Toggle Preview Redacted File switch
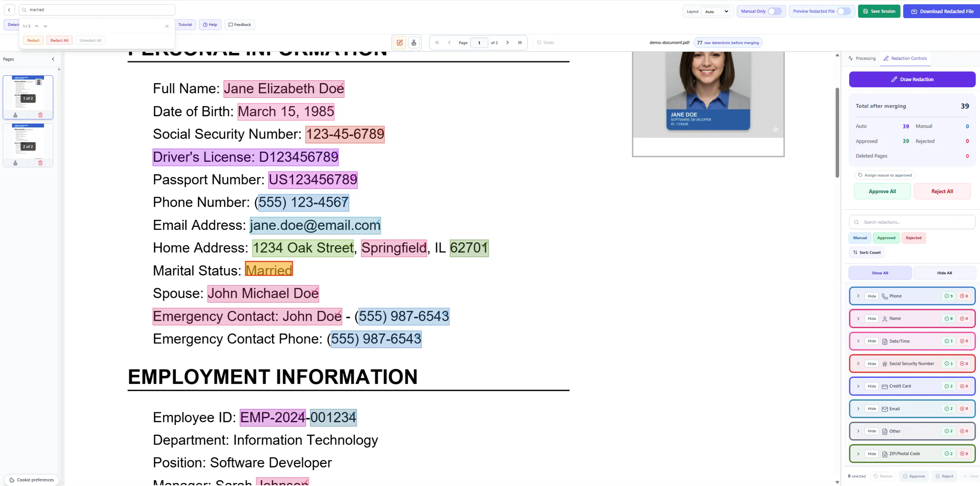The image size is (980, 486). pos(844,11)
